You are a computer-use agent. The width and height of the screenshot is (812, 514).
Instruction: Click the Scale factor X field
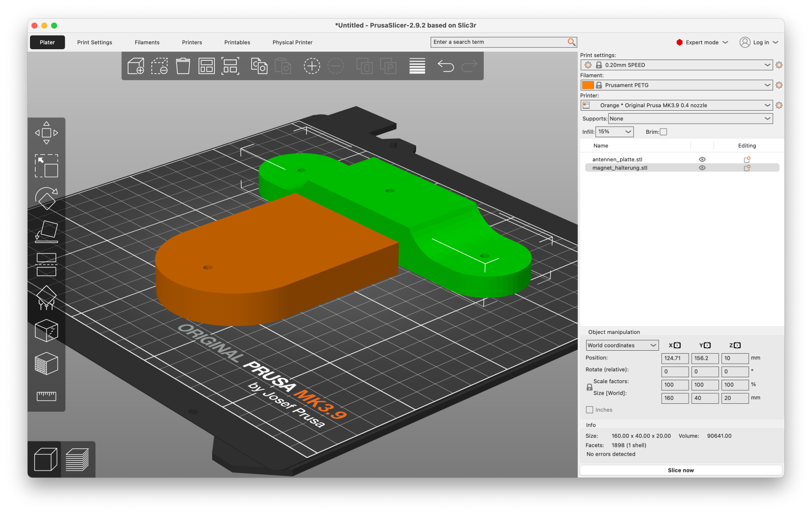pos(675,385)
